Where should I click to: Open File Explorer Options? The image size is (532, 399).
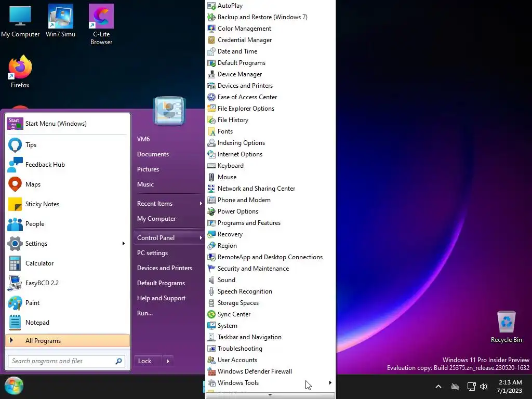[x=270, y=109]
